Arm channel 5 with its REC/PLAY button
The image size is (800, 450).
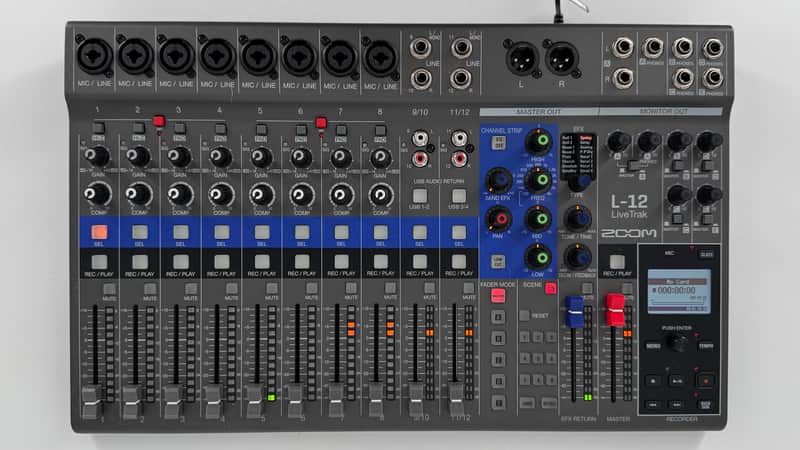point(262,262)
